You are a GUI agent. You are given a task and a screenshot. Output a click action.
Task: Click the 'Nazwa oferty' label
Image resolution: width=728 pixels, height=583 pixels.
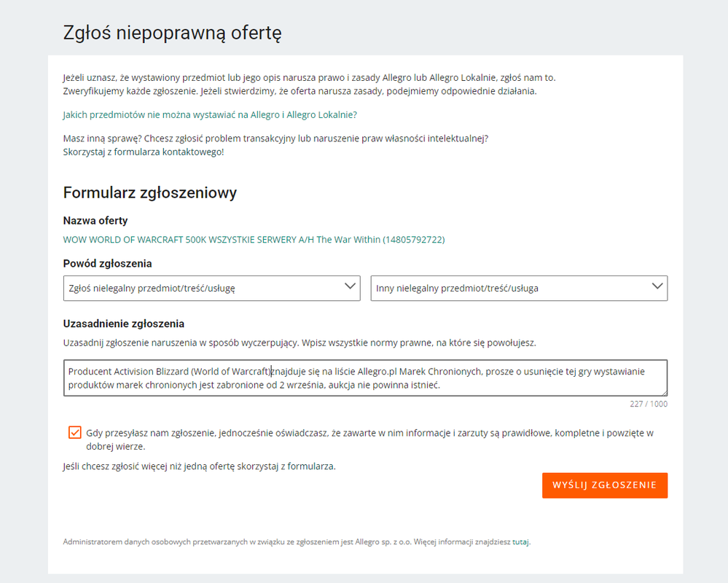pyautogui.click(x=95, y=221)
